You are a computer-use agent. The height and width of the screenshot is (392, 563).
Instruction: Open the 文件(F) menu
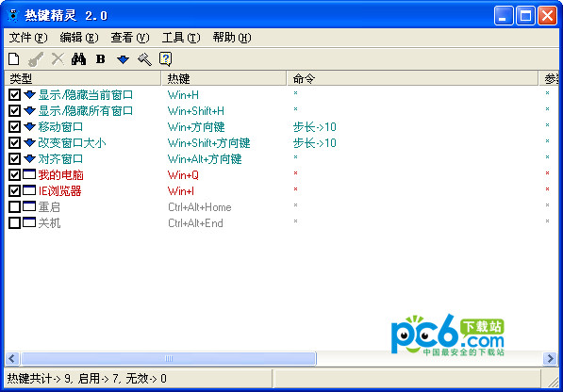28,38
